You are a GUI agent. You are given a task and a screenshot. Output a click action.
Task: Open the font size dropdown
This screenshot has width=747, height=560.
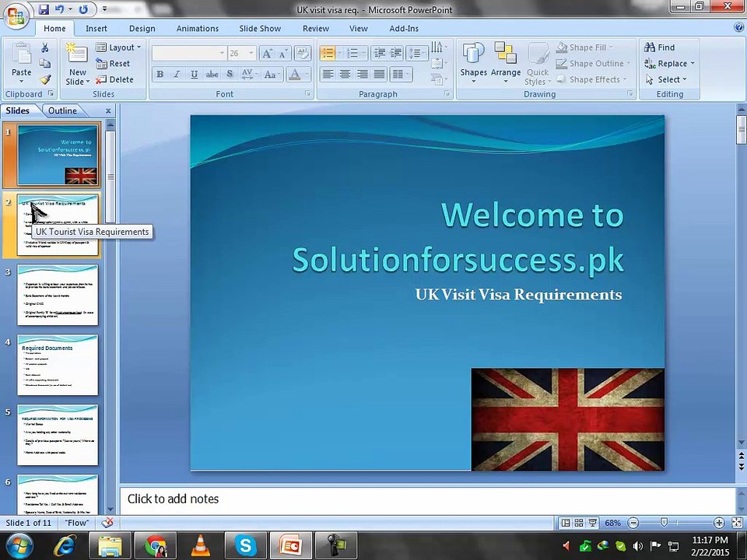click(x=251, y=54)
